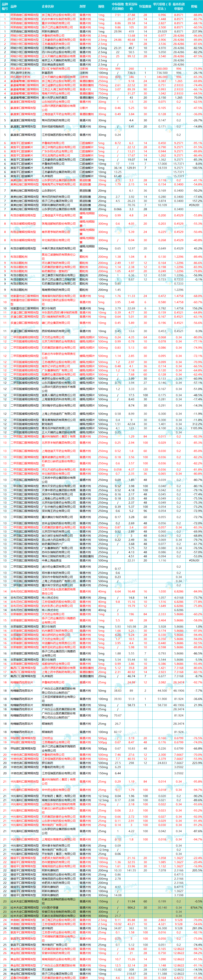Click the 736.500 unit price cell
Image resolution: width=203 pixels, height=980 pixels.
(162, 73)
